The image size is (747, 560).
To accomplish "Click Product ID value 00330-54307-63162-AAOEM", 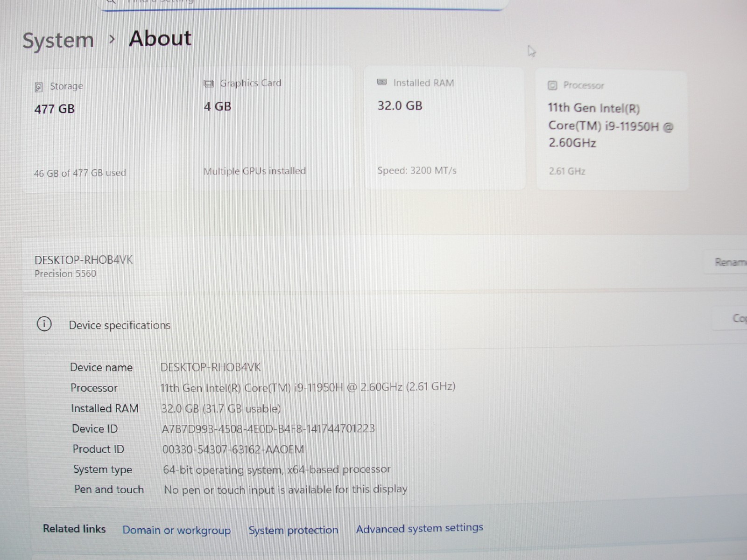I will (x=233, y=449).
